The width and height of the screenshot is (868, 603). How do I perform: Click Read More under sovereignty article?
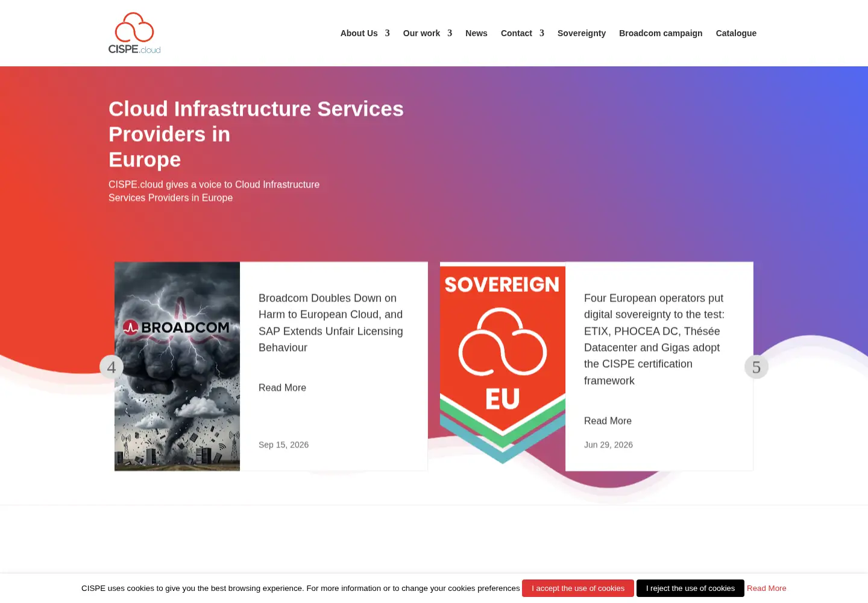tap(608, 421)
